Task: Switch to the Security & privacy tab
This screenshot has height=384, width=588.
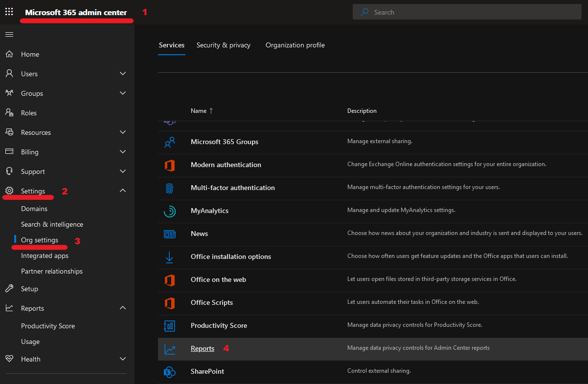Action: click(224, 45)
